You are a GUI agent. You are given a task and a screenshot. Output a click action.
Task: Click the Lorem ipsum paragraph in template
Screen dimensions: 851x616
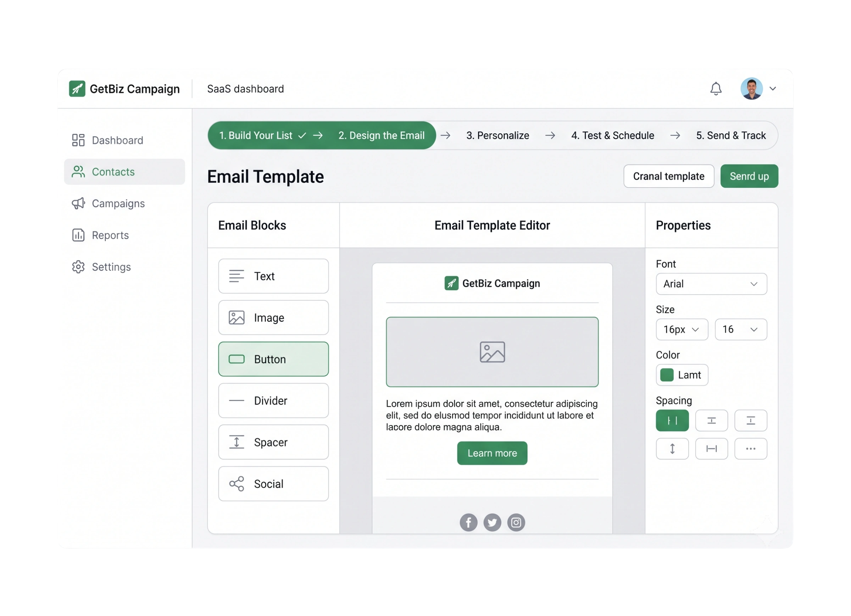tap(491, 415)
